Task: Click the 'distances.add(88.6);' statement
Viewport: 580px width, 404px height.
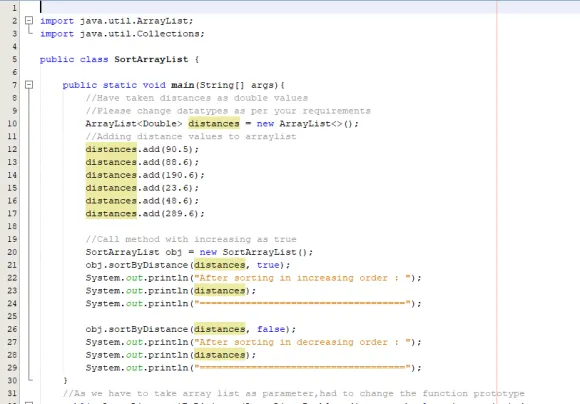Action: (142, 162)
